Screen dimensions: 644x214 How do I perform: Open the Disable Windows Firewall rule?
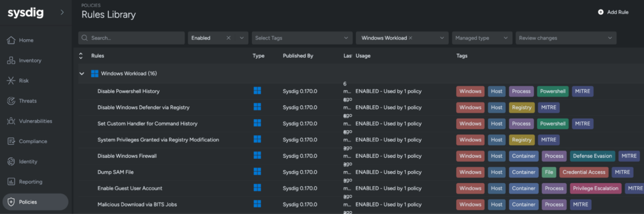(x=127, y=156)
